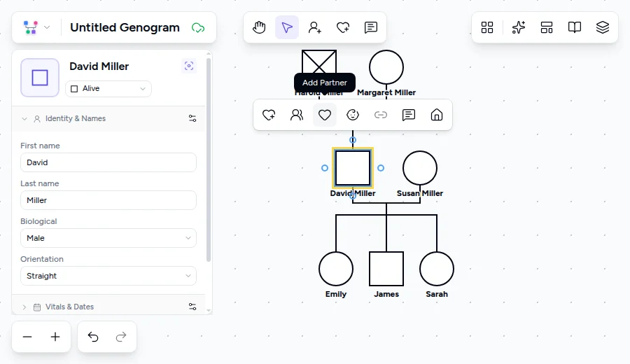Click the David Miller heading in panel
Screen dimensions: 630x364
[x=99, y=66]
